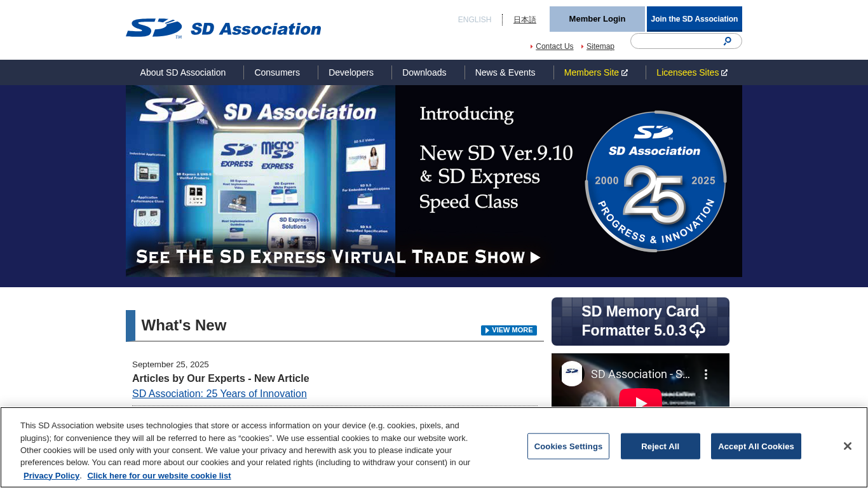
Task: Click the Articles by Our Experts heading
Action: pyautogui.click(x=220, y=379)
